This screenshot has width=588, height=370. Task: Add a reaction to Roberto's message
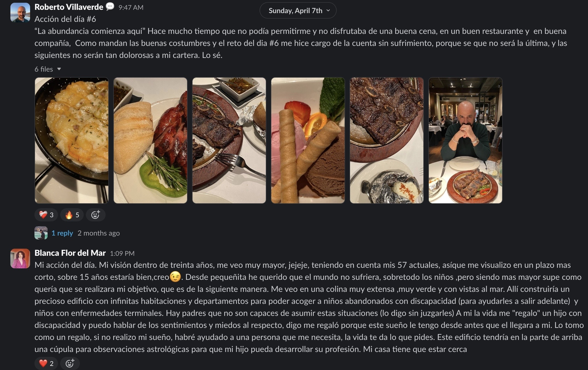(x=95, y=215)
